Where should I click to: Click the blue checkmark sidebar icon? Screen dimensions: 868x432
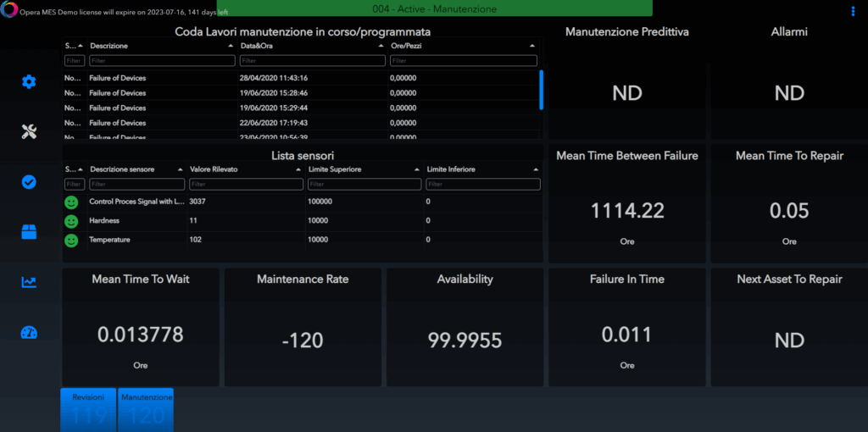point(29,182)
